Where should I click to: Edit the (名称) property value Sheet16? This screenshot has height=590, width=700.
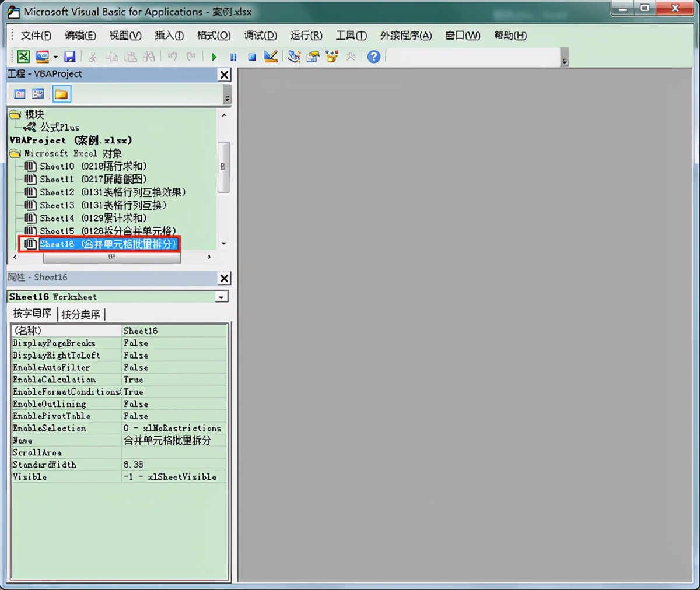(174, 331)
